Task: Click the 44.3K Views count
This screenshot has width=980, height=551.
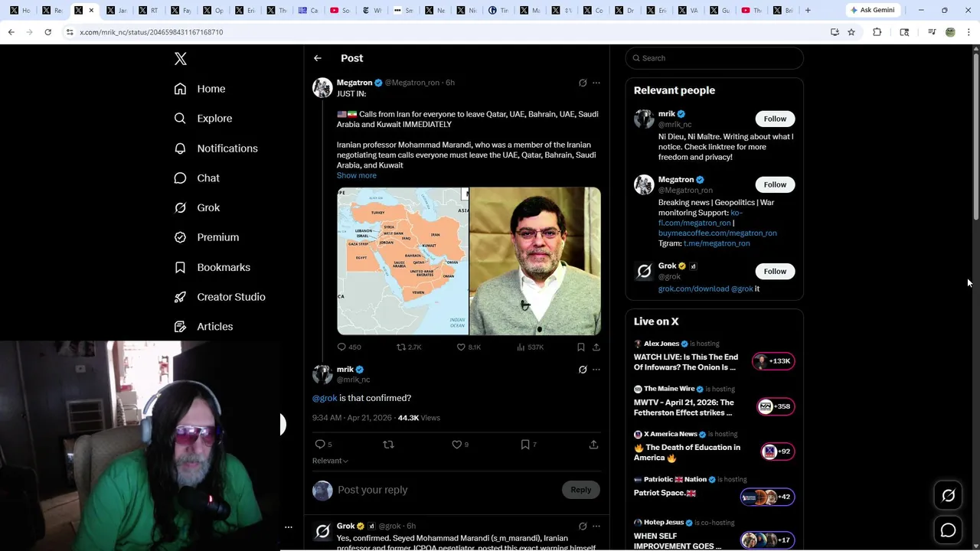Action: (x=419, y=418)
